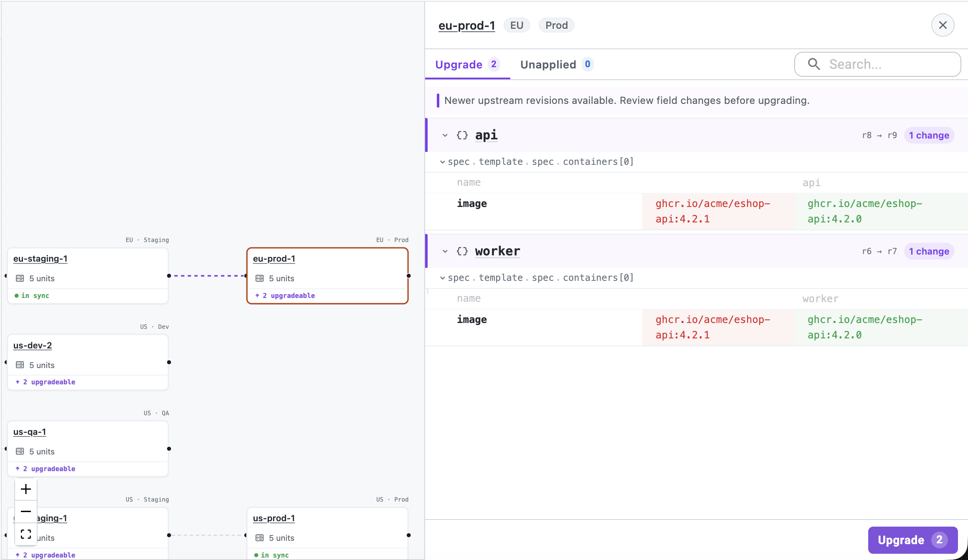Viewport: 968px width, 560px height.
Task: Toggle the green in-sync indicator on eu-staging-1
Action: coord(17,295)
